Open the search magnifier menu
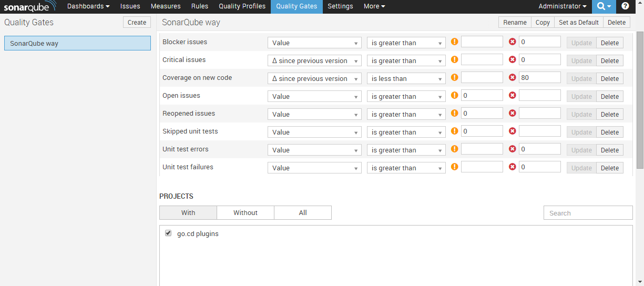 pyautogui.click(x=604, y=6)
